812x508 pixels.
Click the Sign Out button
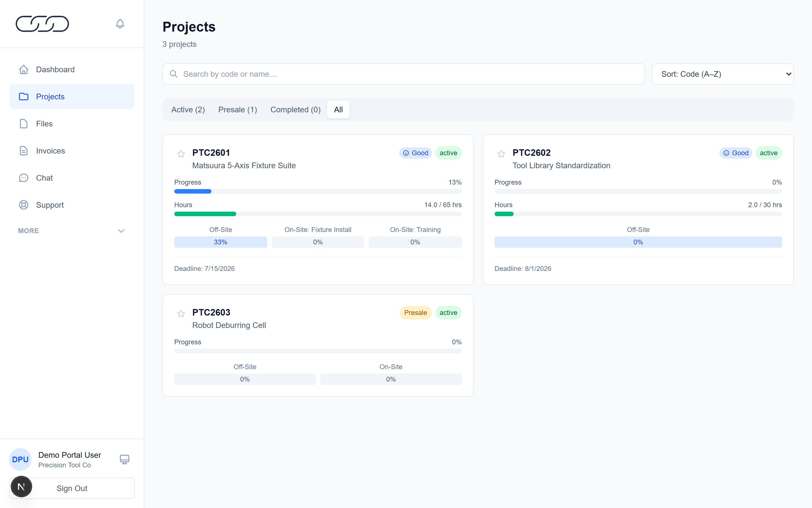[72, 488]
